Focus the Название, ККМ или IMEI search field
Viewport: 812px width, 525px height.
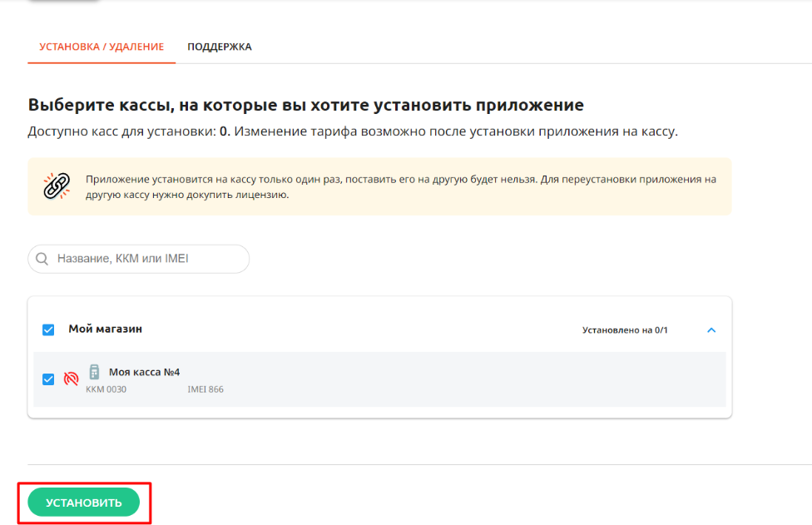point(138,259)
